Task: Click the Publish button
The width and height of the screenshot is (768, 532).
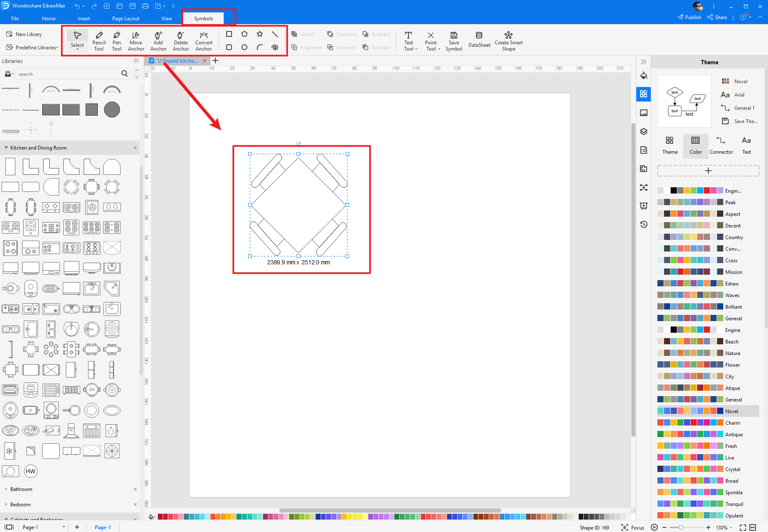Action: click(x=689, y=17)
